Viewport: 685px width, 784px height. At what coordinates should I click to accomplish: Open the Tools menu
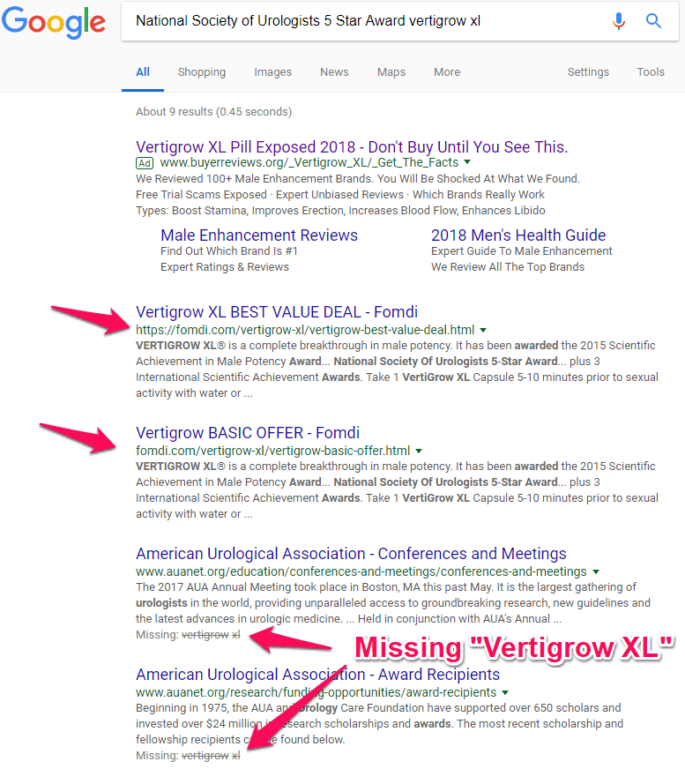(x=651, y=72)
